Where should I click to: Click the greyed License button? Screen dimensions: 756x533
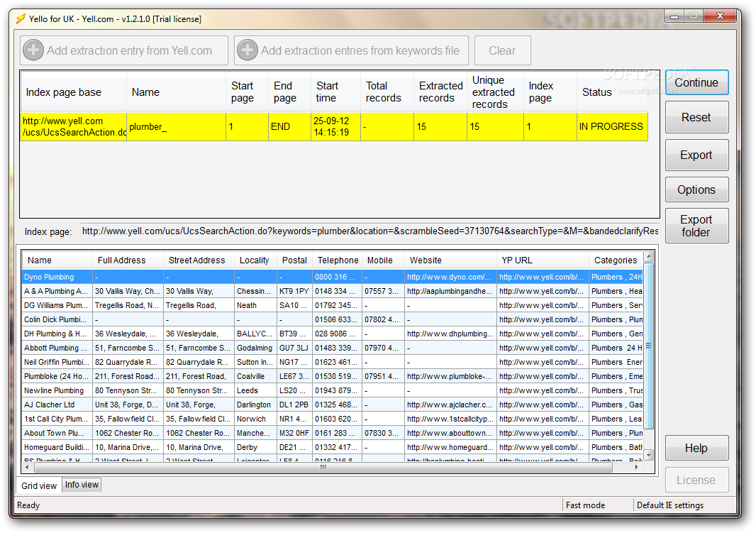tap(696, 480)
